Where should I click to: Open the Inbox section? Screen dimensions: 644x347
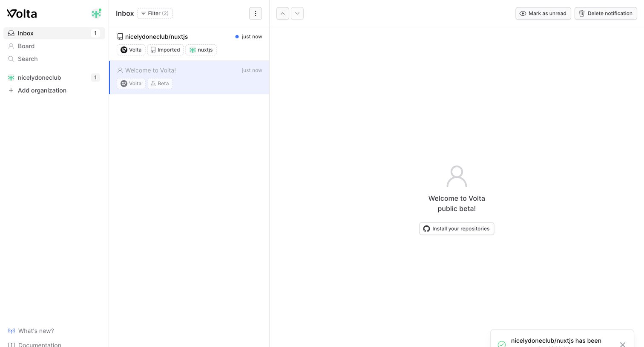(54, 33)
